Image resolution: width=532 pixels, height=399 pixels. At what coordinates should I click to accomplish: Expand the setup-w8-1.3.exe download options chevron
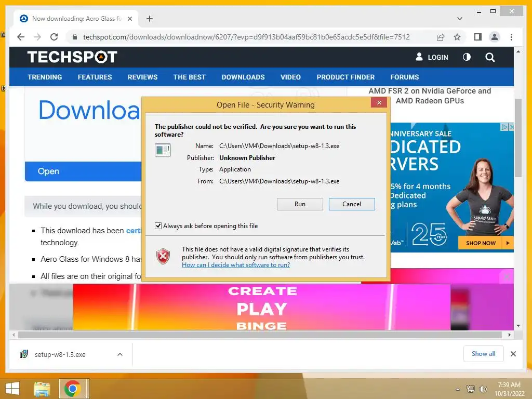click(x=120, y=354)
